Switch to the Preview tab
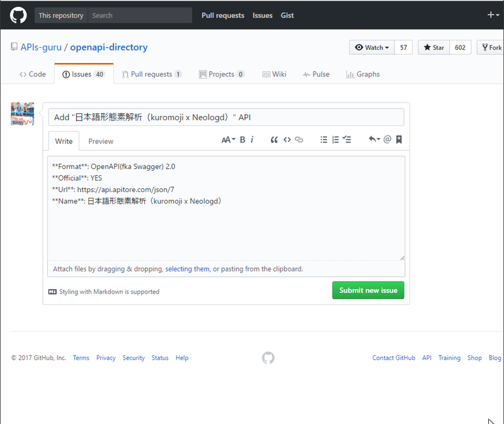This screenshot has height=424, width=504. coord(101,141)
